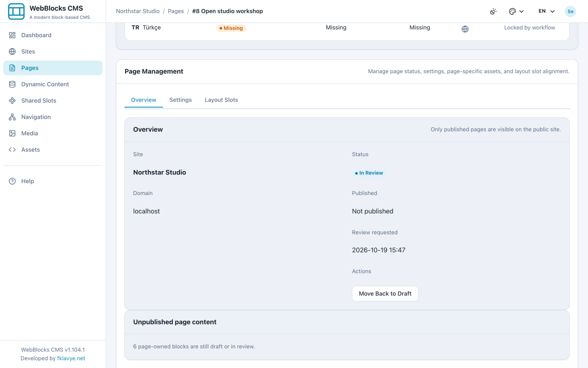Click the Page Management heading
The image size is (588, 368).
154,71
